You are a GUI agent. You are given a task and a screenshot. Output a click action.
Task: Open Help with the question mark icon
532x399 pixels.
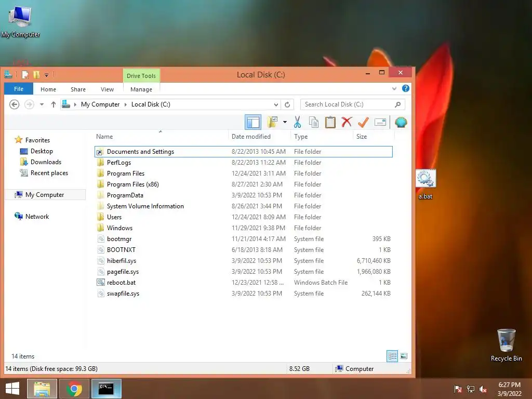pos(405,88)
